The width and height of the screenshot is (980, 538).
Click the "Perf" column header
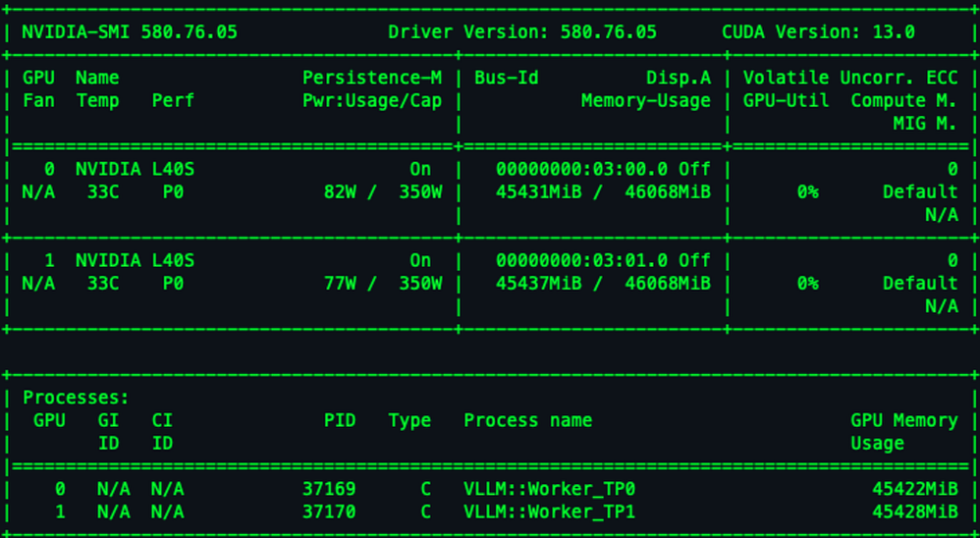tap(173, 100)
